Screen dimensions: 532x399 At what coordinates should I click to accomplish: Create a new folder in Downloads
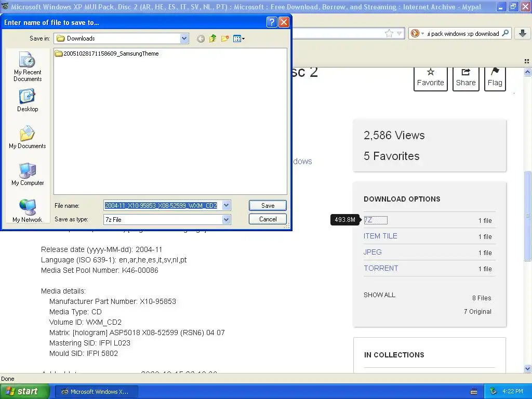coord(225,38)
